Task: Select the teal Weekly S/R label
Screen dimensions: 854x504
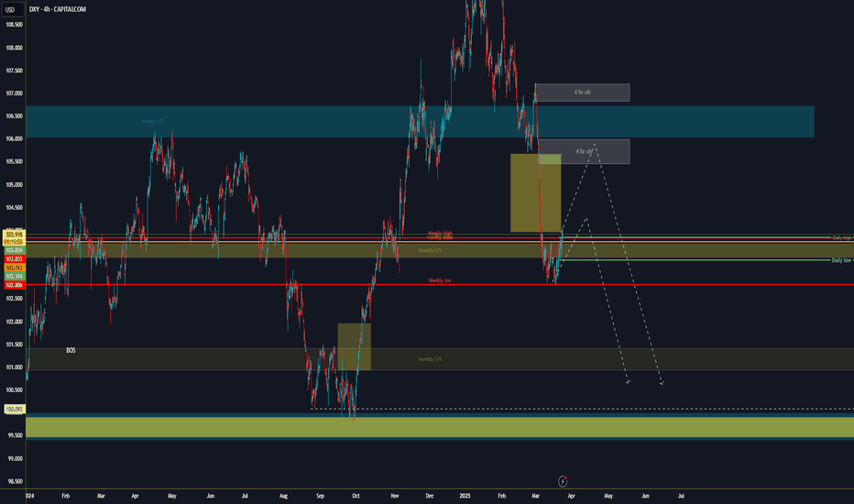Action: [x=152, y=122]
